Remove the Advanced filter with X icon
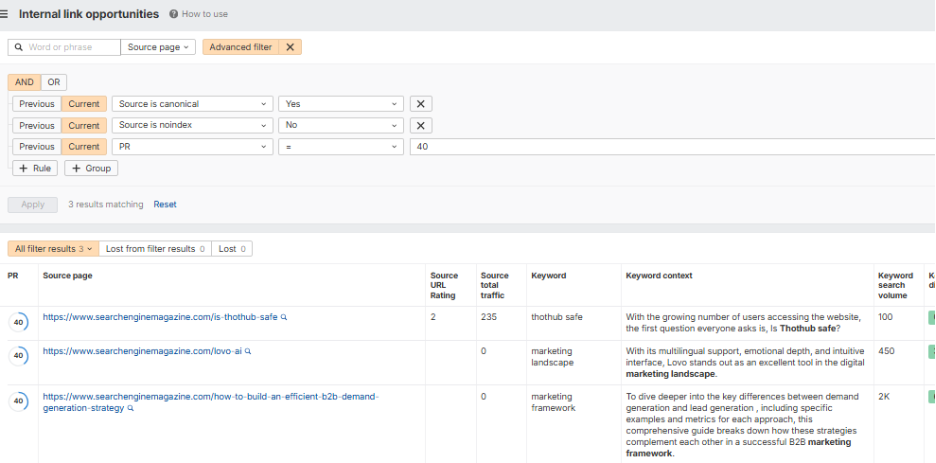This screenshot has height=463, width=936. (289, 47)
